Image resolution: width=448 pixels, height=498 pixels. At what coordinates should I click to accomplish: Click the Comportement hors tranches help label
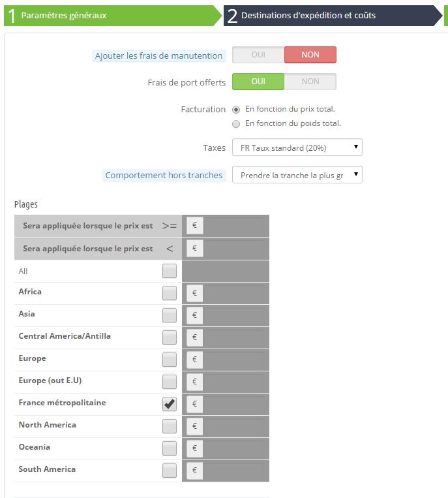click(x=164, y=176)
